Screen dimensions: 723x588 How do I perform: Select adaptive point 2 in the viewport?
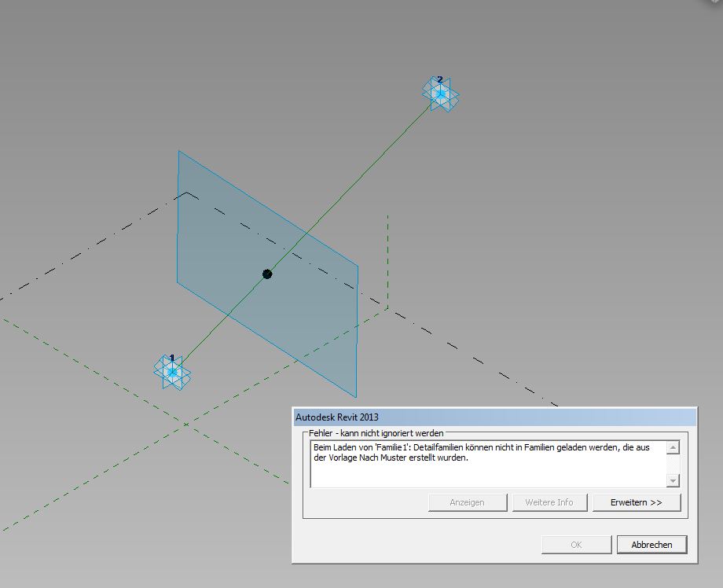pos(441,94)
